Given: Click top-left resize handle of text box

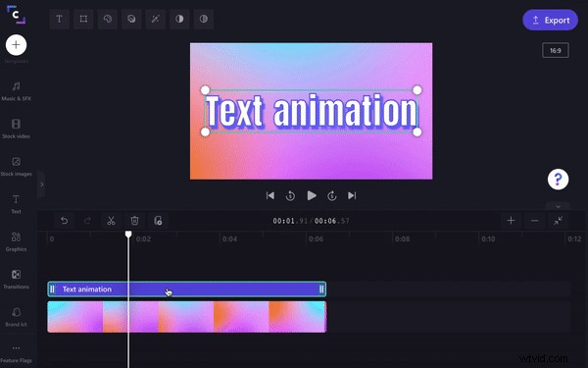Looking at the screenshot, I should pos(205,90).
